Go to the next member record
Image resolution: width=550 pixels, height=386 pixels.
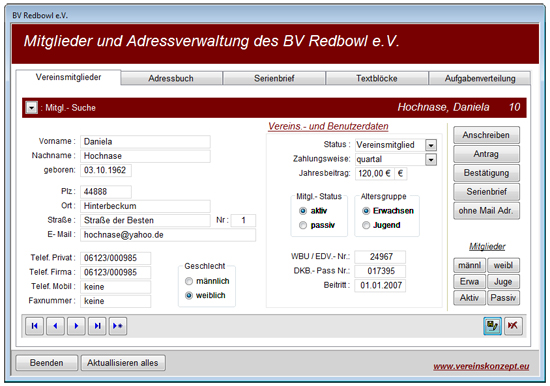tap(76, 326)
